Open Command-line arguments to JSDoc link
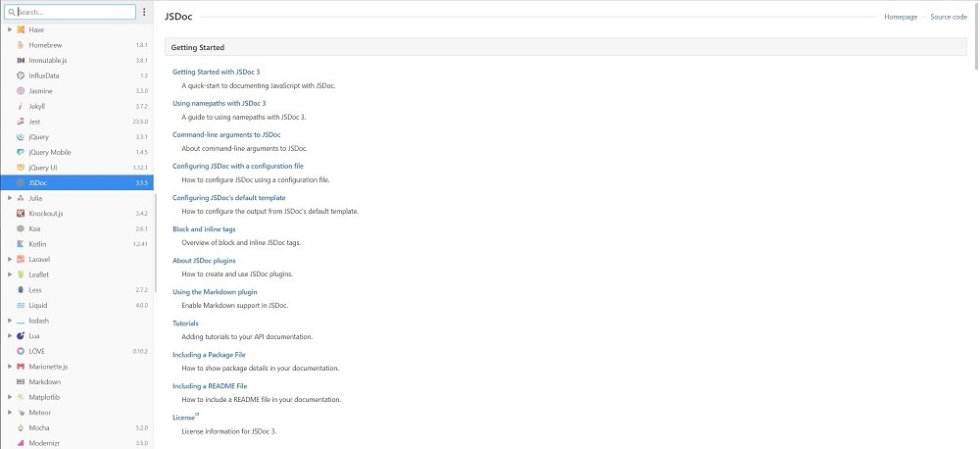 click(x=227, y=134)
